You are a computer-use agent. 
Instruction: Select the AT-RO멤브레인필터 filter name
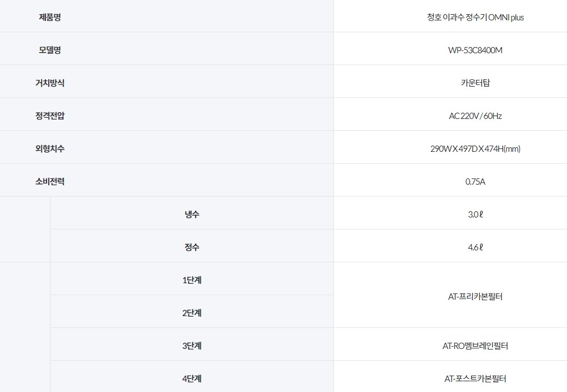pos(475,346)
